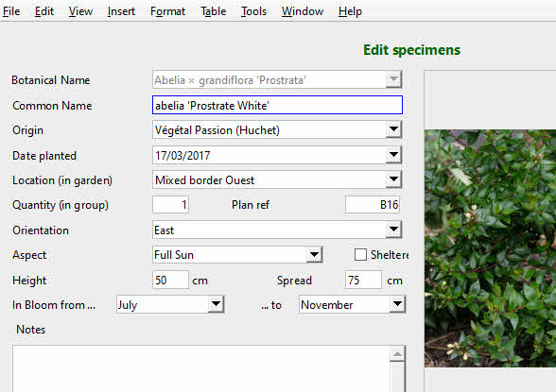Open the Table menu
The width and height of the screenshot is (556, 392).
(x=213, y=11)
